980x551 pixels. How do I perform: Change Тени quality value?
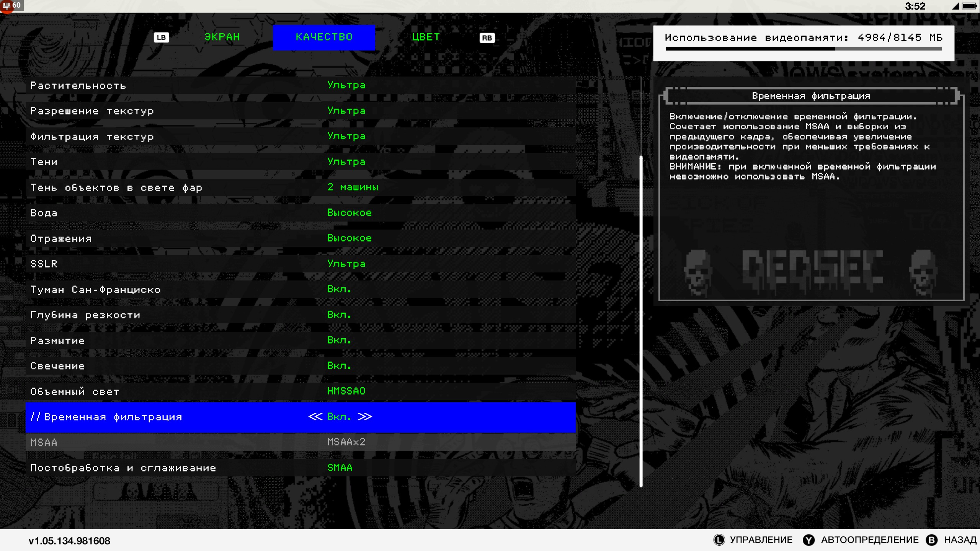pos(346,162)
